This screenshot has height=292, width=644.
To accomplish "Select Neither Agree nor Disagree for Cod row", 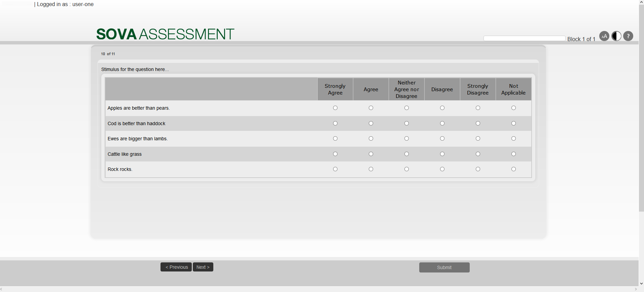I will (406, 123).
